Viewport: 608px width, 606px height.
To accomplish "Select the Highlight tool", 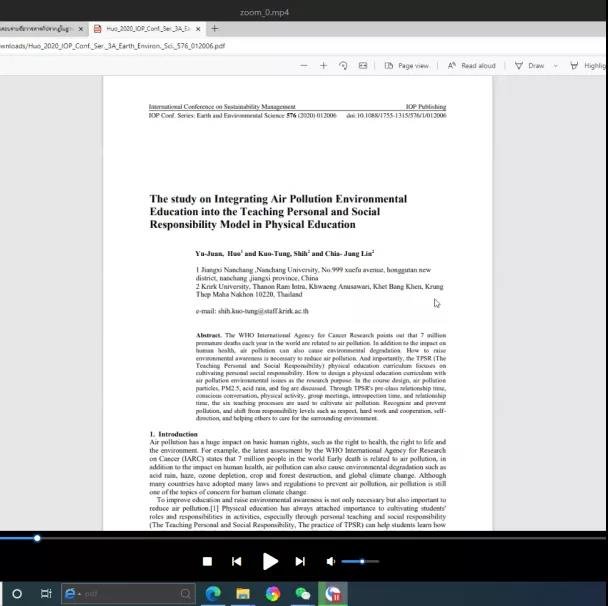I will point(587,66).
